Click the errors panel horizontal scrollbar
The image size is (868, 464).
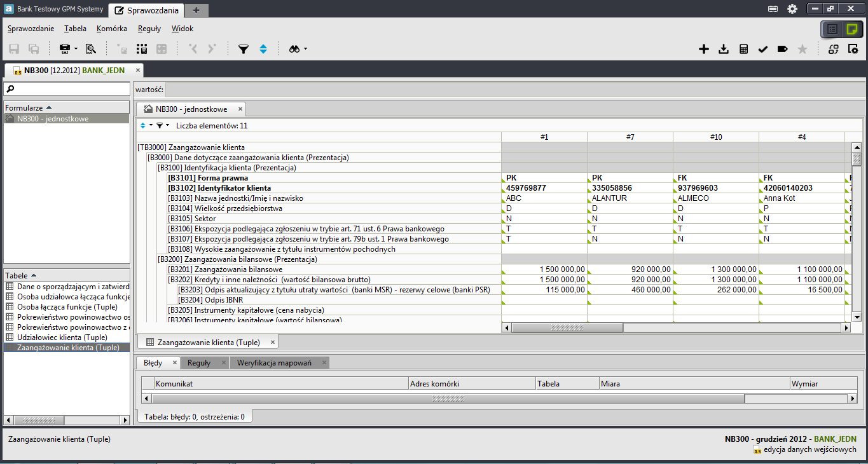(x=448, y=399)
